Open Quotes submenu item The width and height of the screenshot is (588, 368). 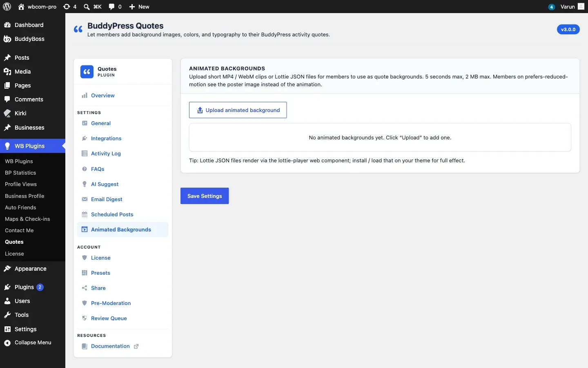14,242
